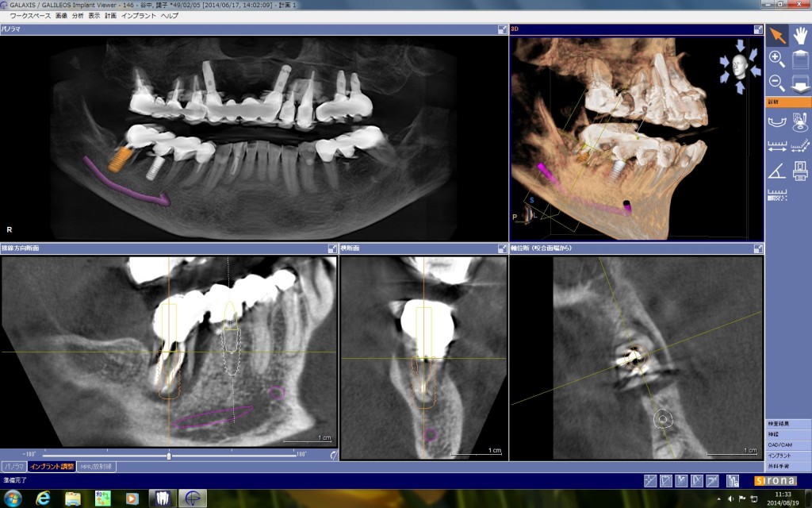Viewport: 812px width, 508px height.
Task: Maximize the tangential section pane
Action: coord(332,248)
